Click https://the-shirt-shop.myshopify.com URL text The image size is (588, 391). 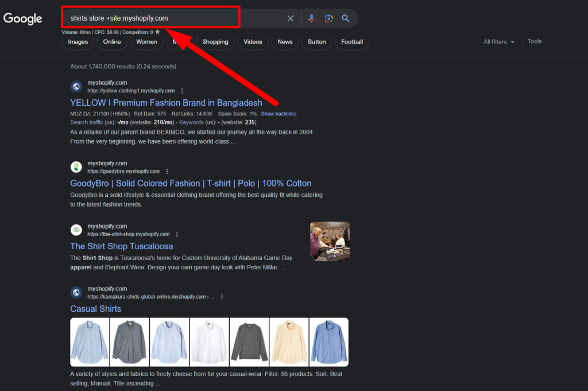[128, 234]
